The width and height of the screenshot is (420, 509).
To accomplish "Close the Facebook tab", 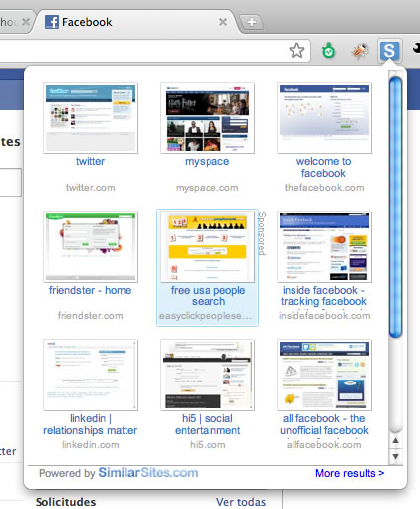I will pyautogui.click(x=223, y=22).
